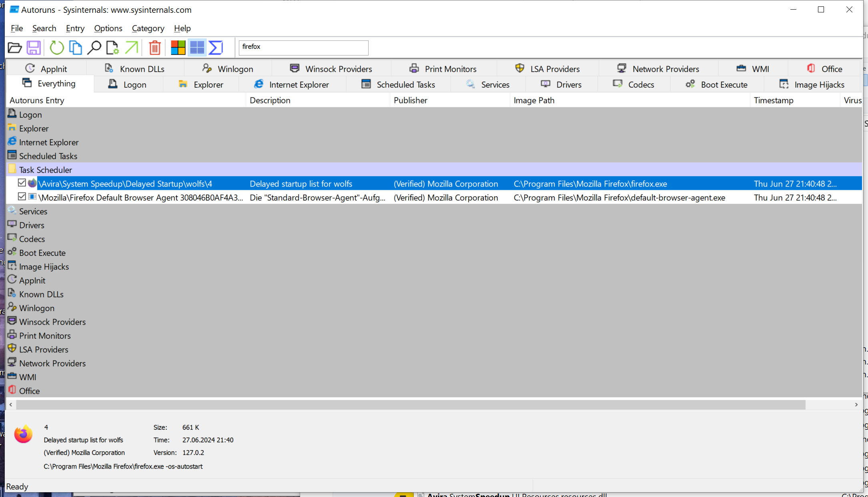Screen dimensions: 868x497
Task: Click the Jump to Entry arrow icon
Action: tap(132, 48)
